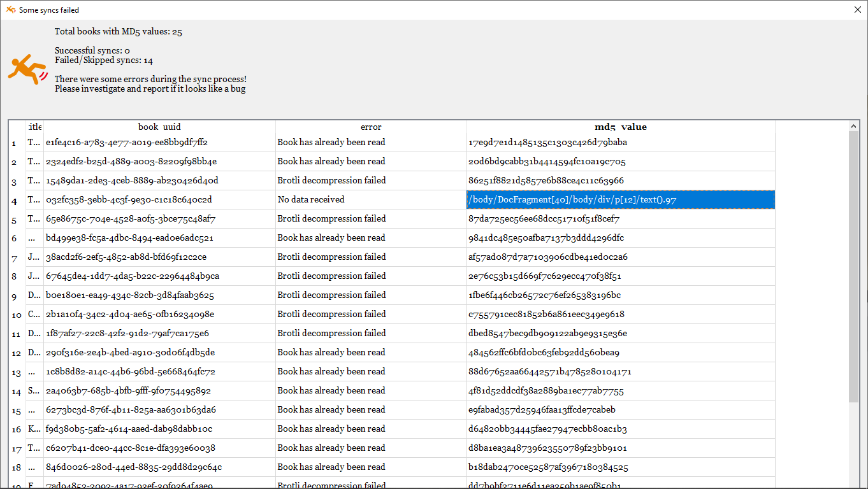The width and height of the screenshot is (868, 489).
Task: Select md5 cell starting with 88d67652
Action: pos(621,372)
